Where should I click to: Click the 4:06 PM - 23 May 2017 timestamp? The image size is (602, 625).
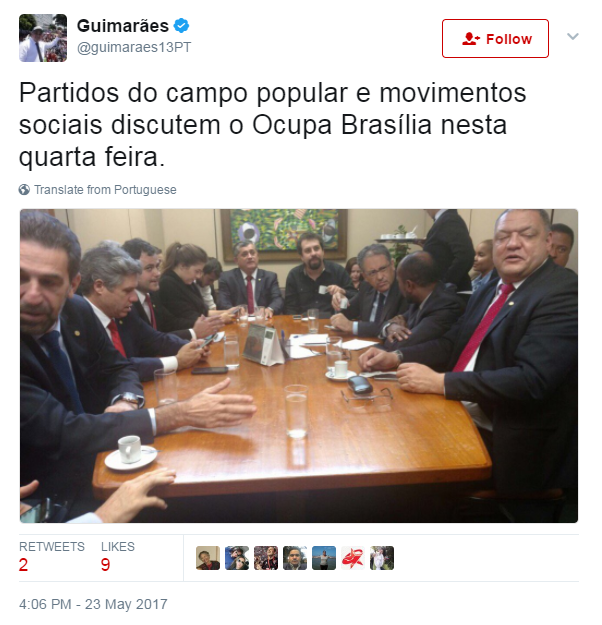93,604
